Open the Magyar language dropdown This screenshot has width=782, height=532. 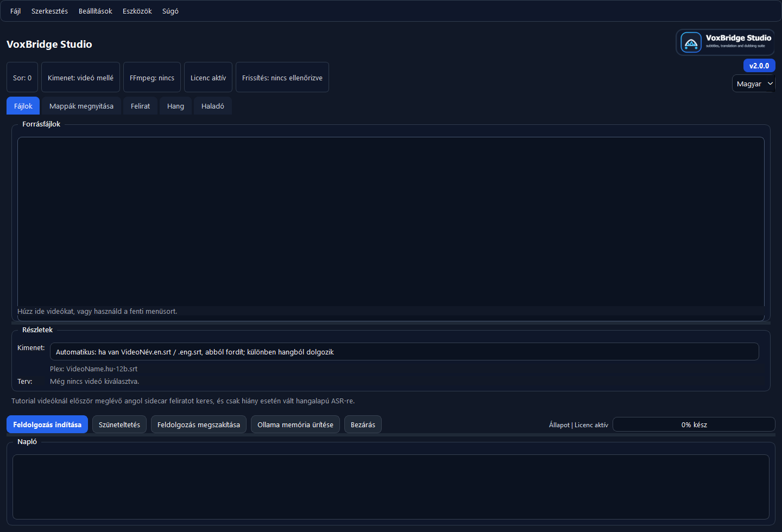point(754,83)
